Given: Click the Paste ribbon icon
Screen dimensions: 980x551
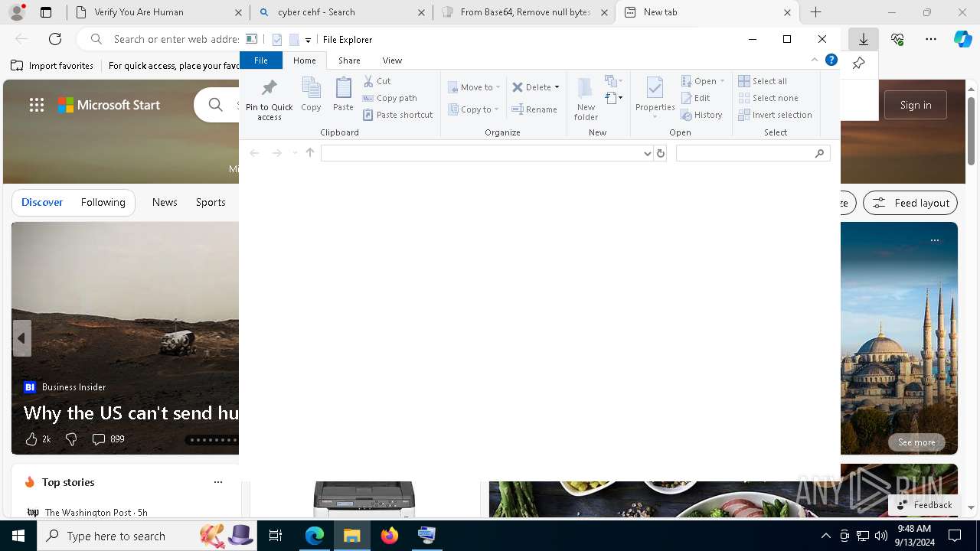Looking at the screenshot, I should (x=343, y=94).
